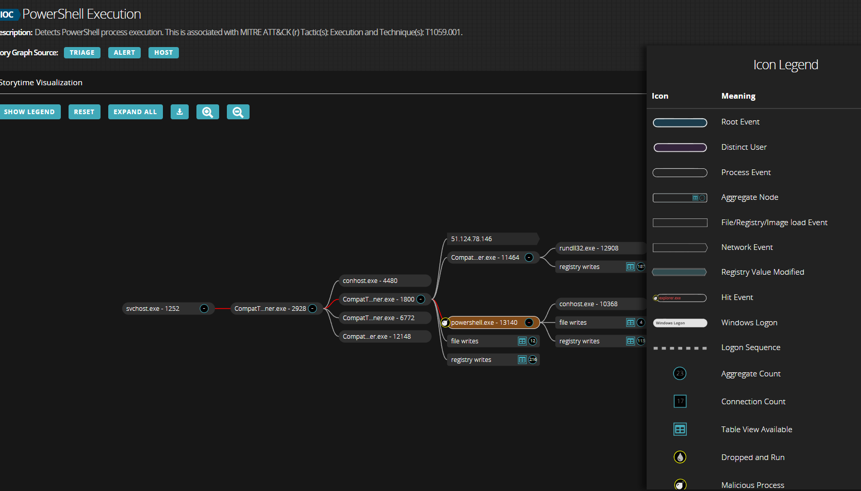This screenshot has height=491, width=861.
Task: Select the ALERT graph source
Action: [x=124, y=53]
